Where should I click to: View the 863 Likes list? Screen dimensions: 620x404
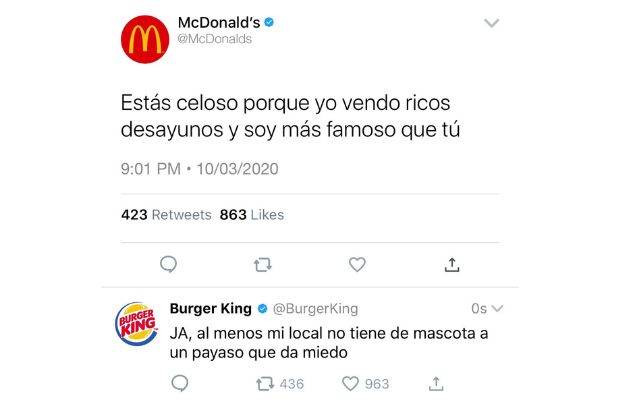coord(252,215)
